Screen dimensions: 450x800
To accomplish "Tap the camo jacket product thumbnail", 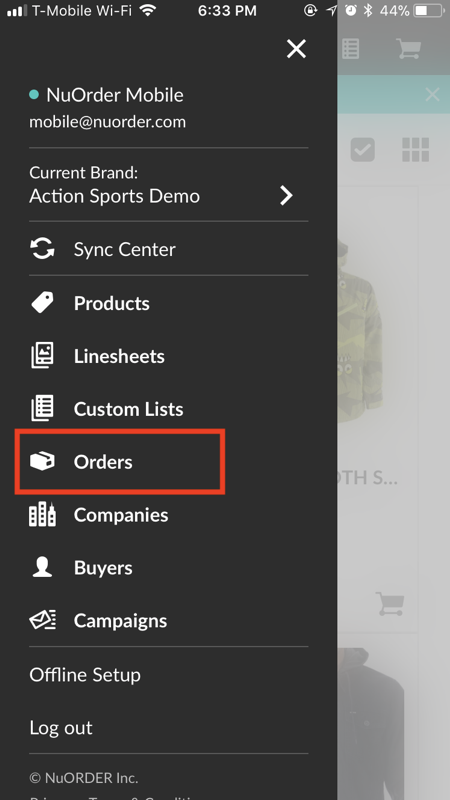I will click(360, 332).
